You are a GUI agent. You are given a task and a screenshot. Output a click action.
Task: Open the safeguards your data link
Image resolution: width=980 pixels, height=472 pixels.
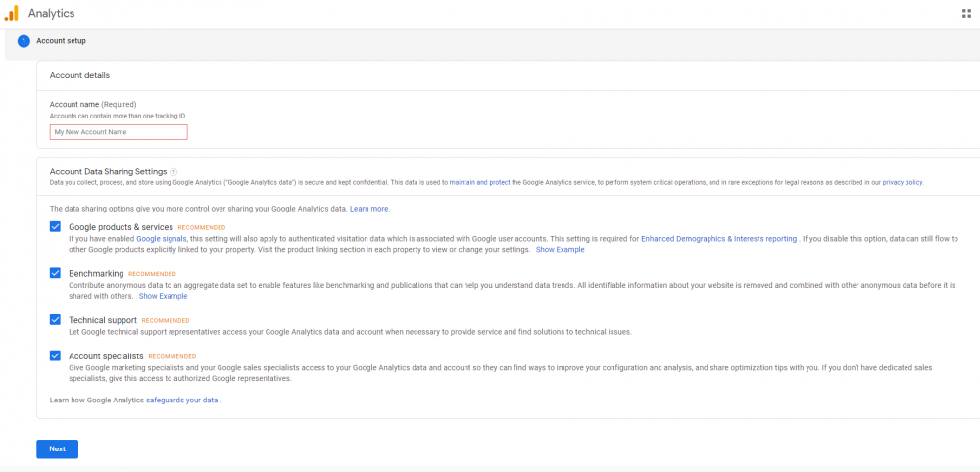point(182,400)
